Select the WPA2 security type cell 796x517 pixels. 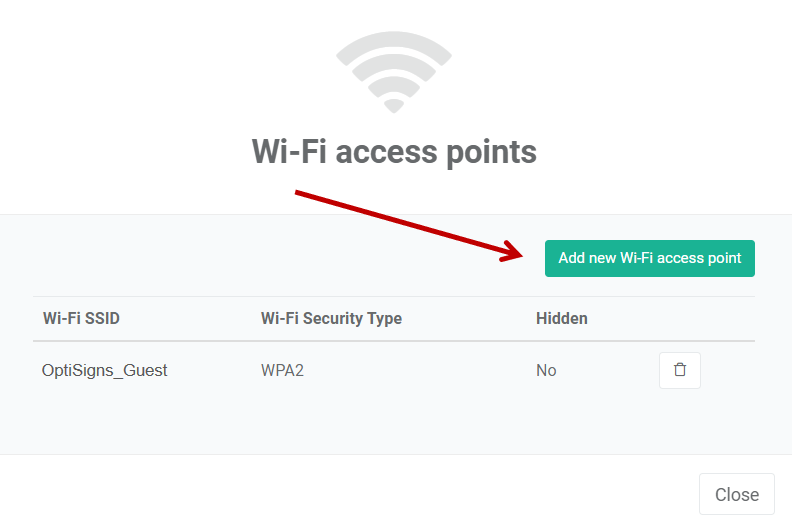tap(282, 370)
